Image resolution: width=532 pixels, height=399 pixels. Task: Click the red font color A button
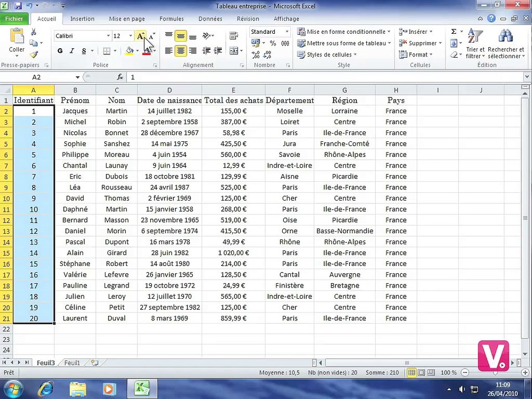pos(146,51)
